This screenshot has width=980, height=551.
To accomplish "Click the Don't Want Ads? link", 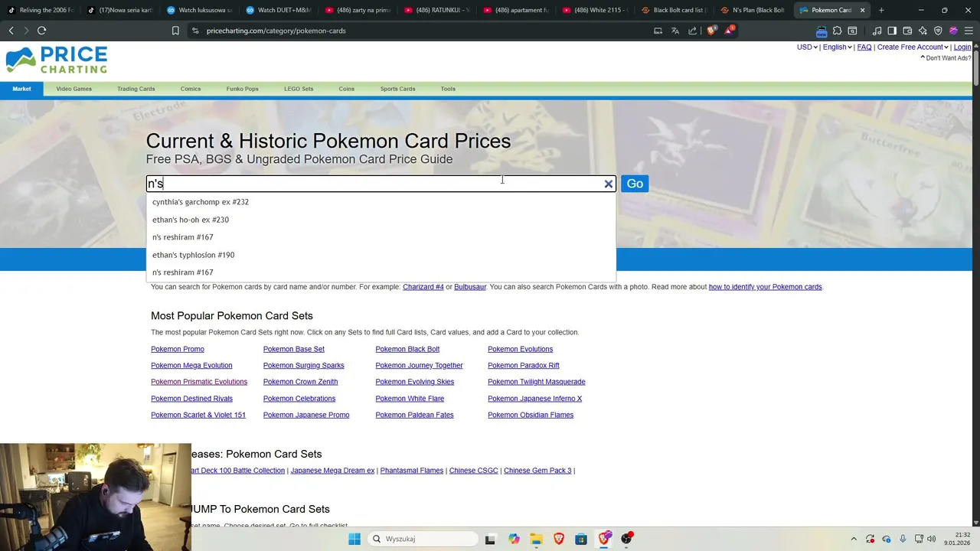I will [x=948, y=58].
